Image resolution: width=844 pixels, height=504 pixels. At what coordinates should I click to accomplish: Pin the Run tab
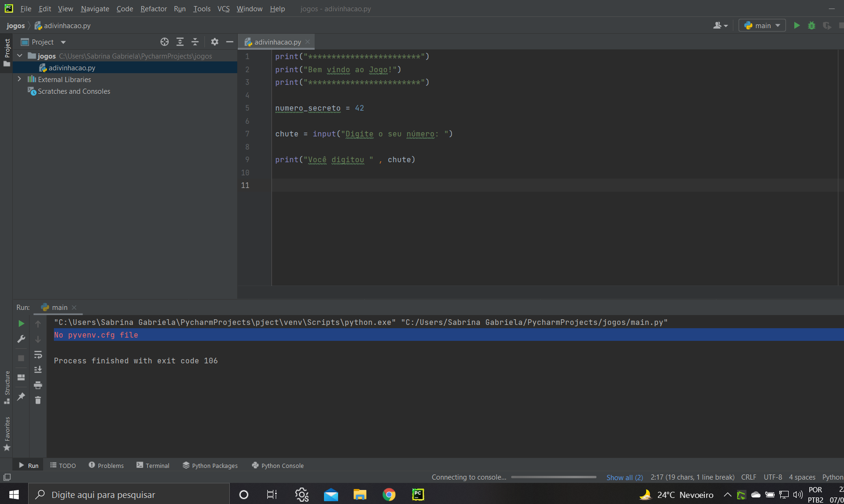click(21, 397)
